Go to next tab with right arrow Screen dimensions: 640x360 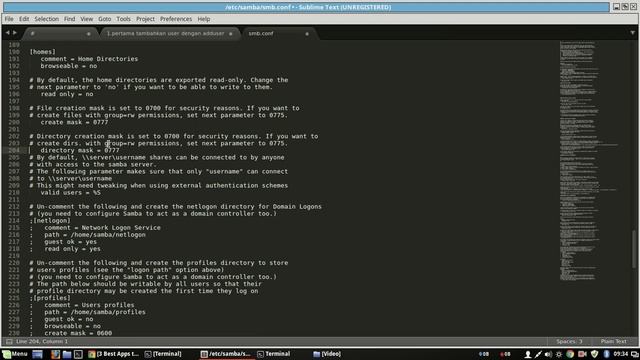15,33
